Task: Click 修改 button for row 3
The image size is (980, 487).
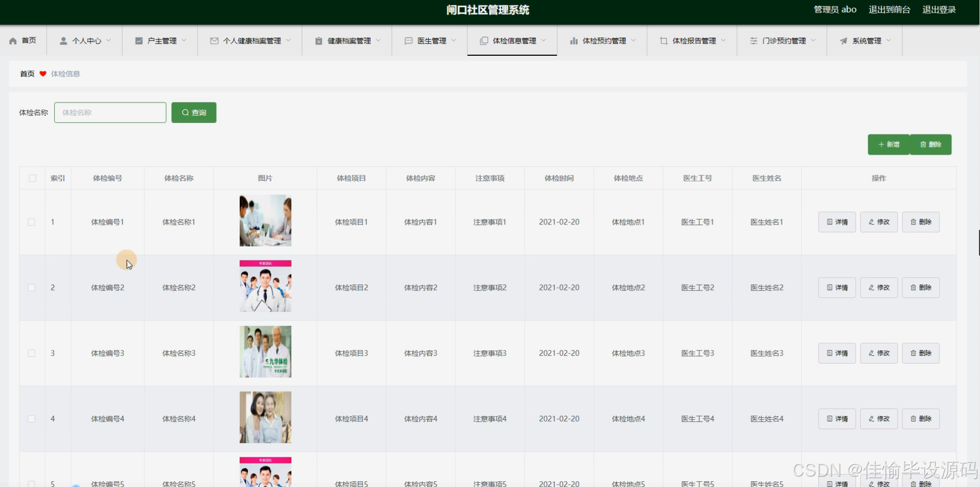Action: 879,353
